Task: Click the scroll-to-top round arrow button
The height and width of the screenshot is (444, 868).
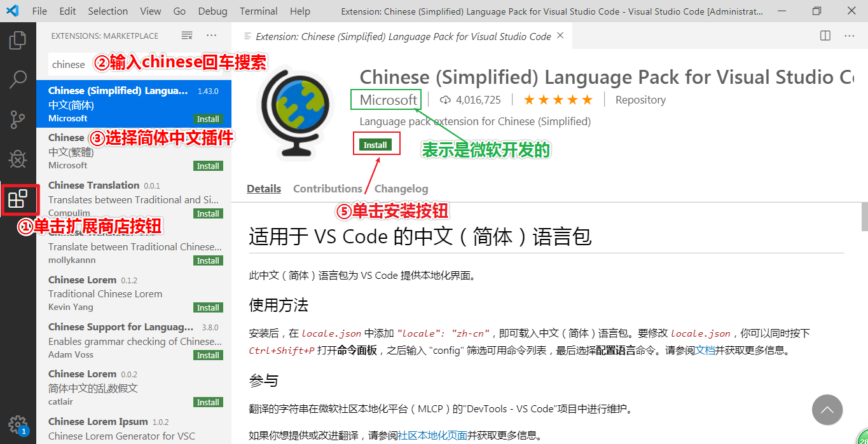Action: [x=827, y=410]
